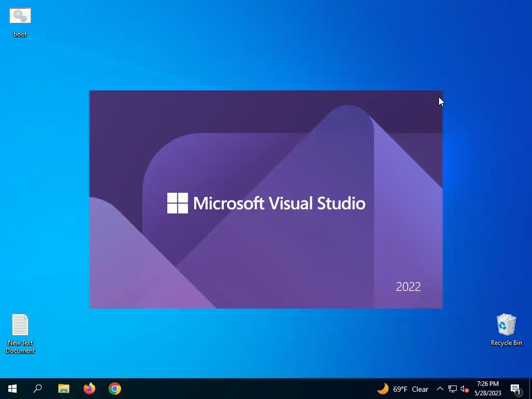Launch File Explorer from taskbar
The height and width of the screenshot is (399, 532).
click(x=63, y=389)
